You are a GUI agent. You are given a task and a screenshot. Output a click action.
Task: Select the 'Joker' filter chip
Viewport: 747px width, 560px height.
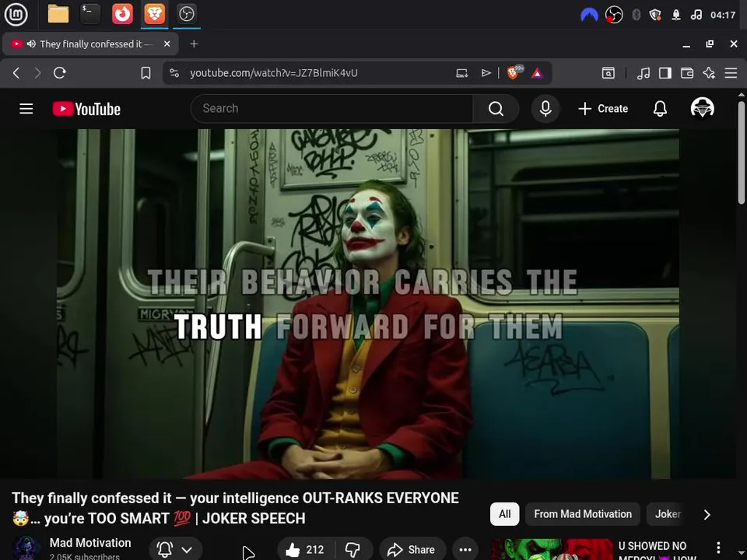click(668, 514)
